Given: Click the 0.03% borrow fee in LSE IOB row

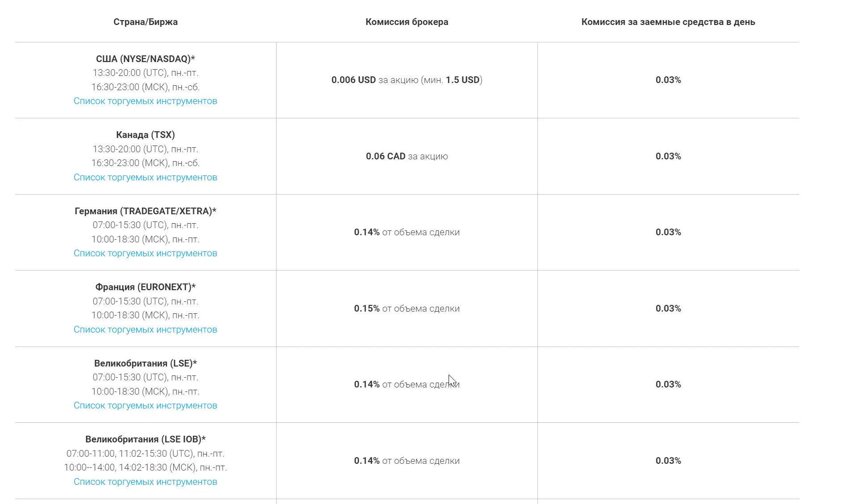Looking at the screenshot, I should click(668, 461).
